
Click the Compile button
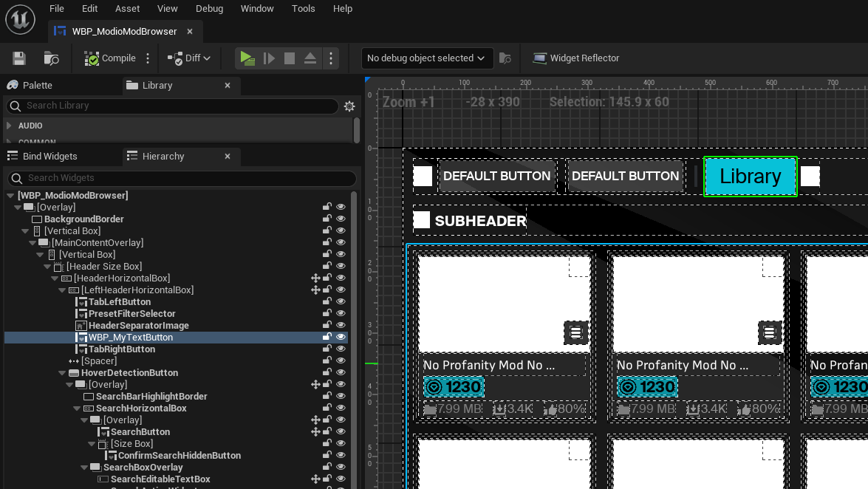tap(110, 58)
